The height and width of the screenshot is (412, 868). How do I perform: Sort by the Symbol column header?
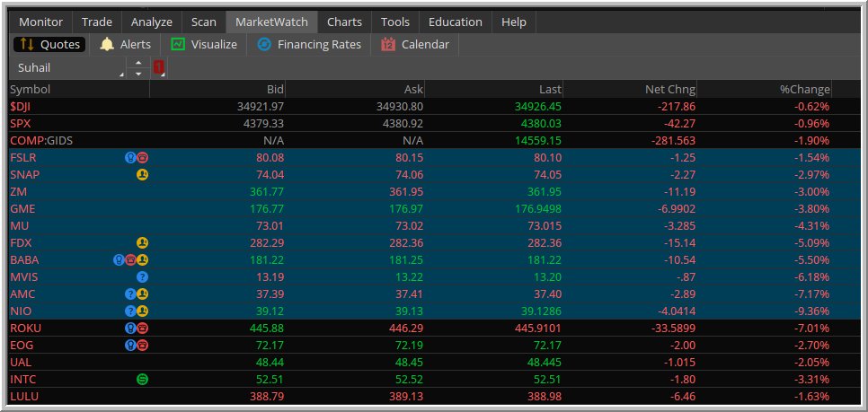pyautogui.click(x=79, y=89)
